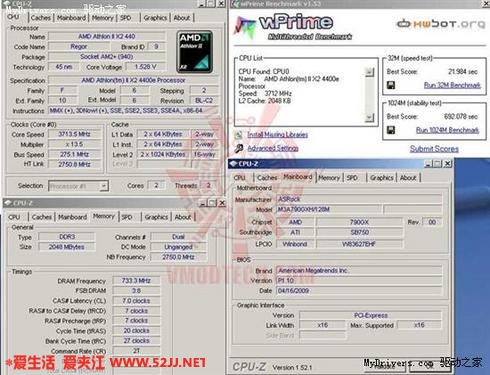Image resolution: width=490 pixels, height=375 pixels.
Task: Click the Install Missing Libraries icon
Action: coord(238,135)
